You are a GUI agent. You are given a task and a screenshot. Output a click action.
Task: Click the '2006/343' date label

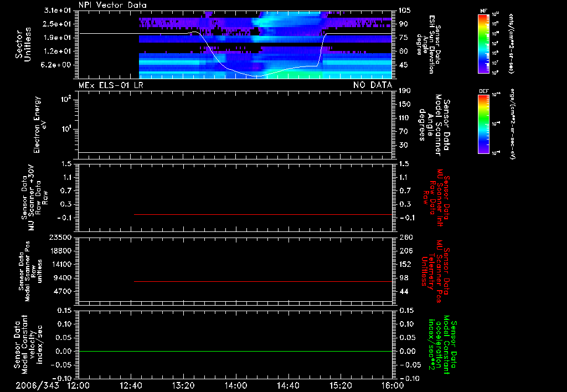[37, 385]
